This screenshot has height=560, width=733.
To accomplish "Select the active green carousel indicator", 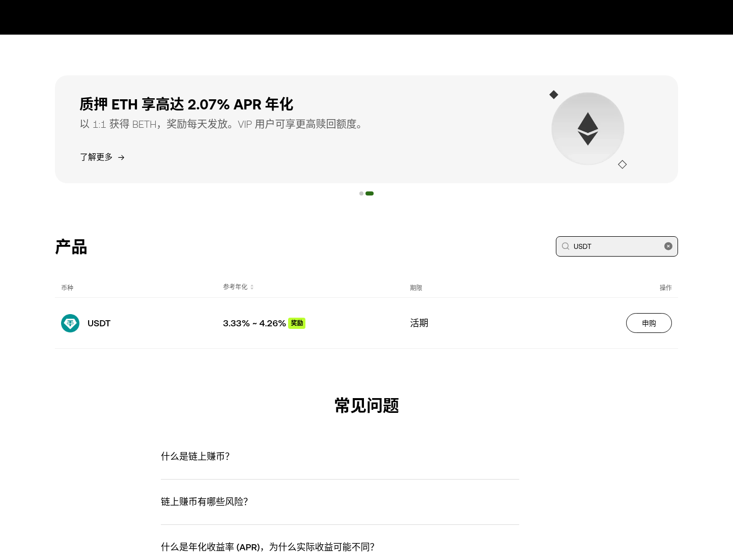I will tap(370, 193).
